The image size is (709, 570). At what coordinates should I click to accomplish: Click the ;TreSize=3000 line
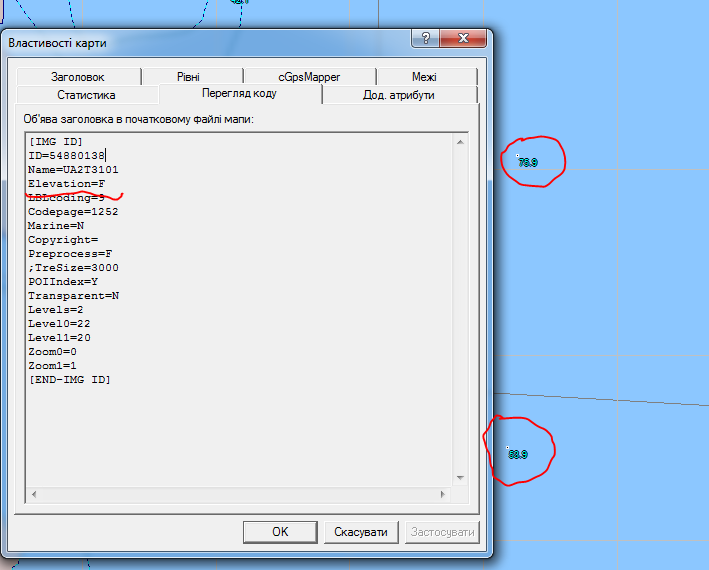coord(73,268)
